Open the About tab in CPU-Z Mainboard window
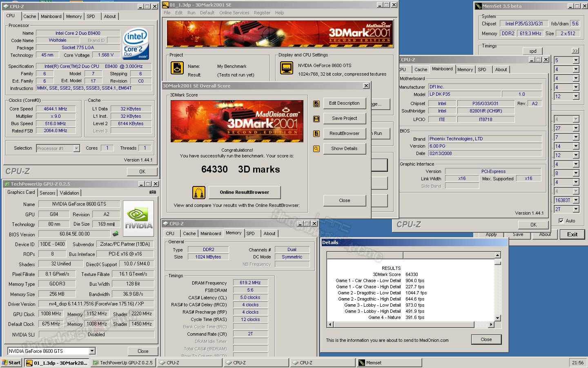 (501, 70)
